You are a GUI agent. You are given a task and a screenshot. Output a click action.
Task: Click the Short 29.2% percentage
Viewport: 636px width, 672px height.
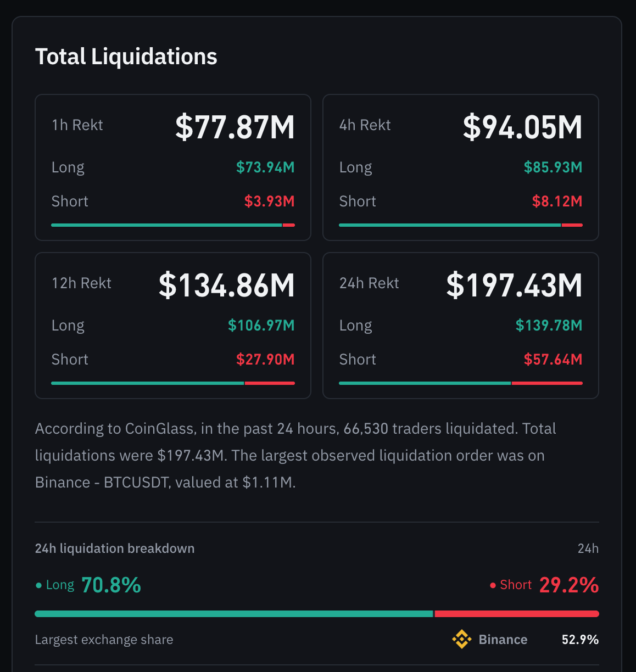point(569,585)
